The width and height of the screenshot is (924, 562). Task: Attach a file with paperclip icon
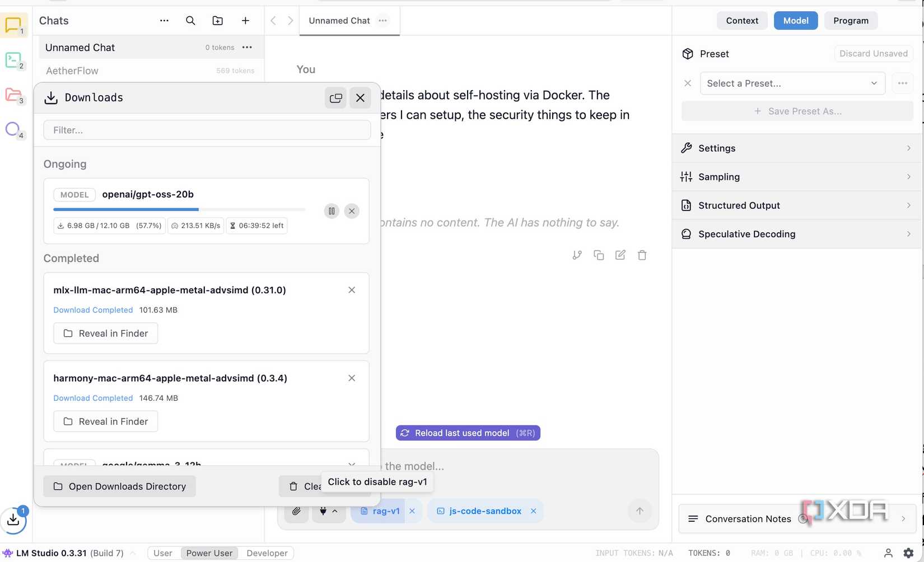click(296, 511)
